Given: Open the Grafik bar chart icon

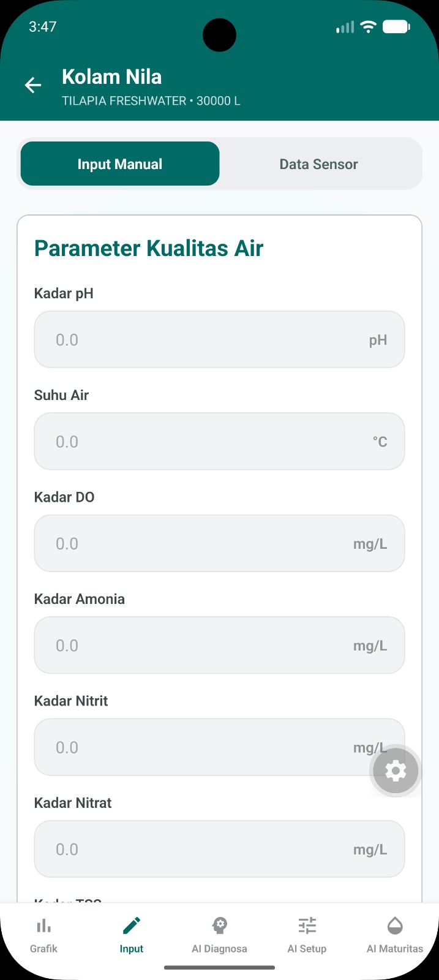Looking at the screenshot, I should click(43, 925).
